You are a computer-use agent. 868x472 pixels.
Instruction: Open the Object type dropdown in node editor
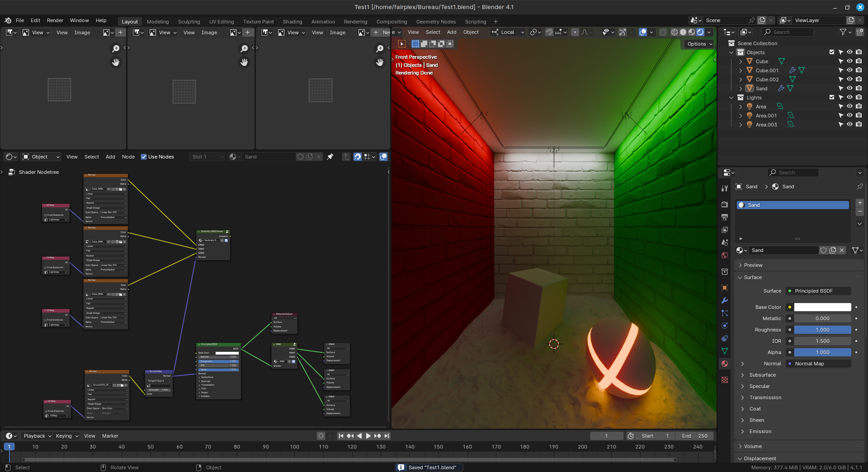pyautogui.click(x=41, y=157)
